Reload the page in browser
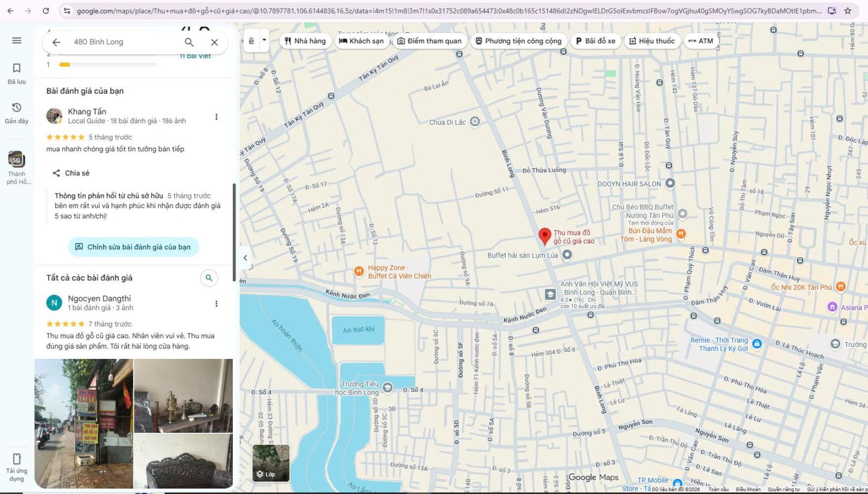Screen dimensions: 868x494 46,10
